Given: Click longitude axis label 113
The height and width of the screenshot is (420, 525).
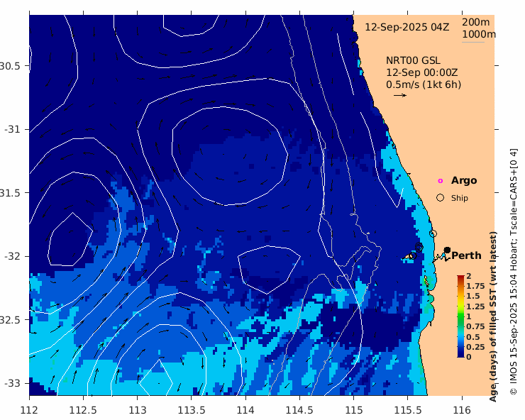Looking at the screenshot, I should [137, 410].
